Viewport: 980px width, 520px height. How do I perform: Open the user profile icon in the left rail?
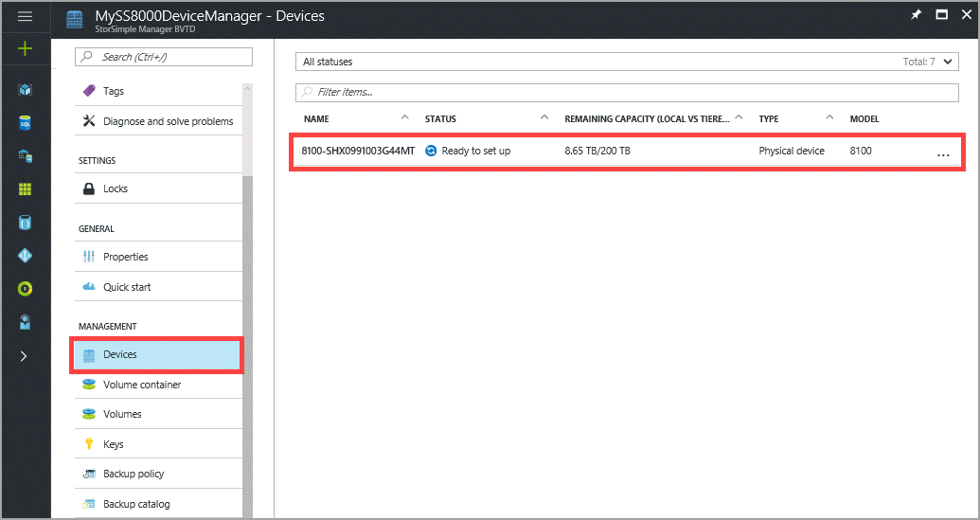coord(25,322)
